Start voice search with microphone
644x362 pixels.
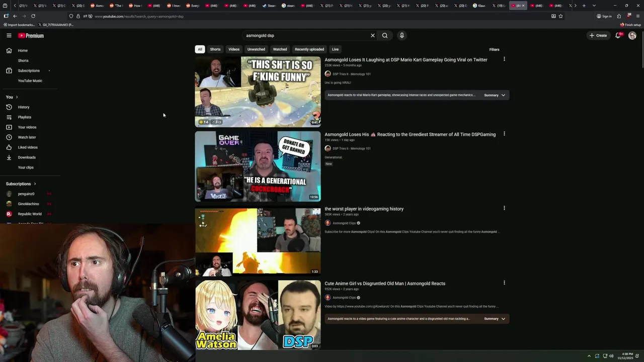coord(401,36)
